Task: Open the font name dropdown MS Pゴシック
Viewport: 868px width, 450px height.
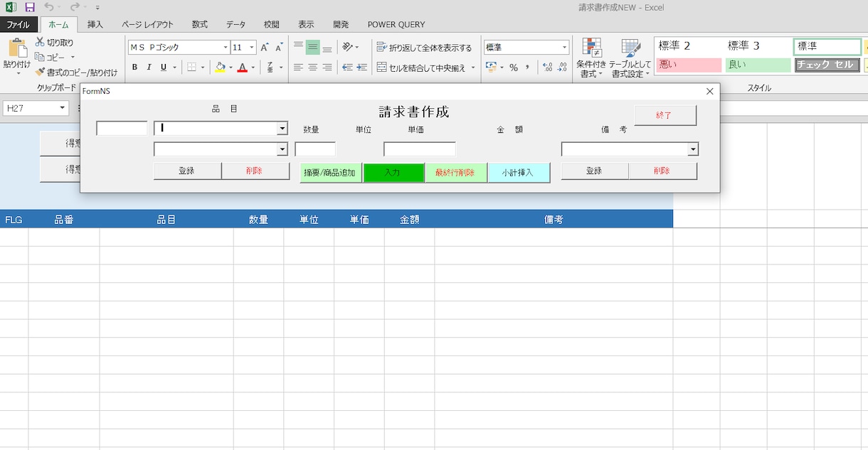Action: click(226, 48)
